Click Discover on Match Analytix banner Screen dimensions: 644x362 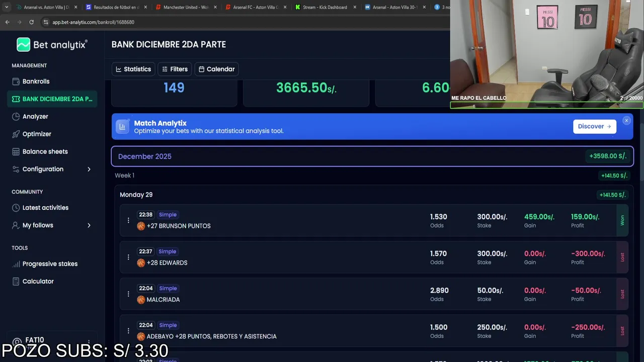click(x=595, y=127)
